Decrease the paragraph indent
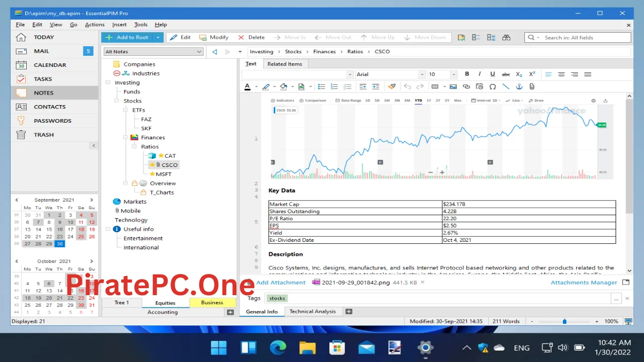The width and height of the screenshot is (644, 362). tap(362, 86)
